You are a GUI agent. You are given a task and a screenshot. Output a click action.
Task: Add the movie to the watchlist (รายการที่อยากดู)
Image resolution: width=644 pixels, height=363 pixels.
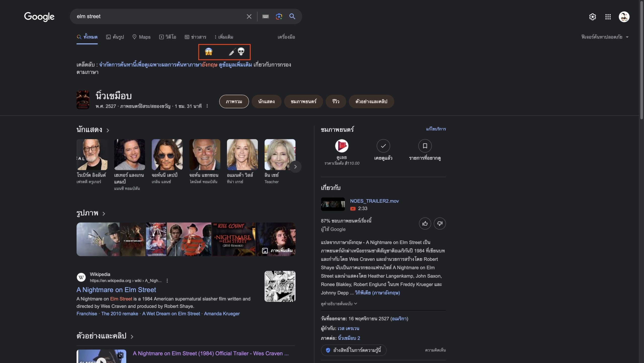coord(425,146)
